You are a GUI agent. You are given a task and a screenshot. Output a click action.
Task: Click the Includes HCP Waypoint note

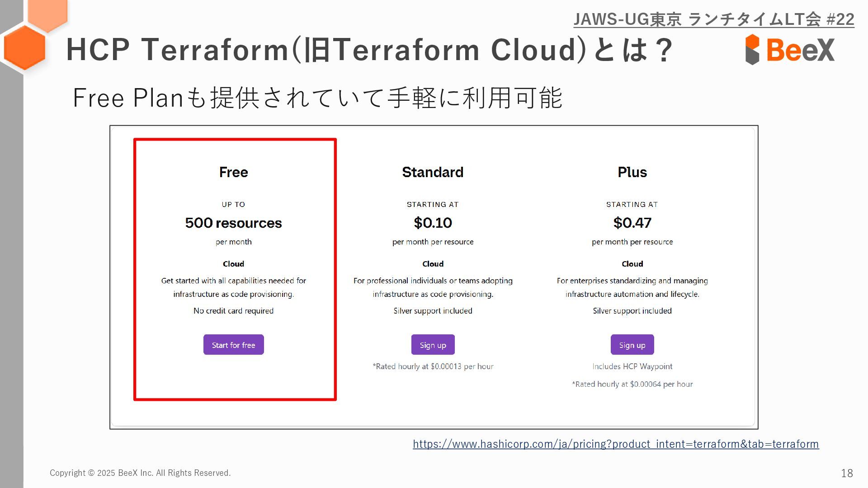(x=632, y=366)
